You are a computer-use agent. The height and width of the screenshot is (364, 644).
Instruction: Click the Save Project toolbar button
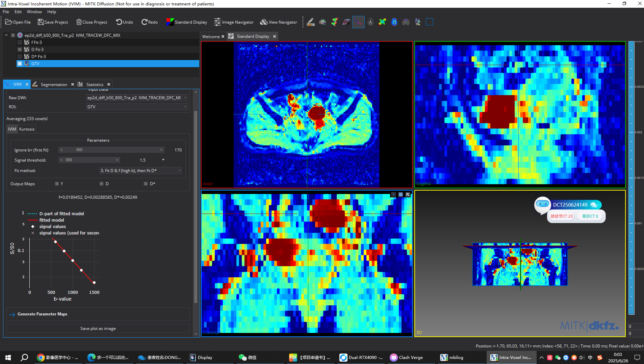(x=53, y=22)
